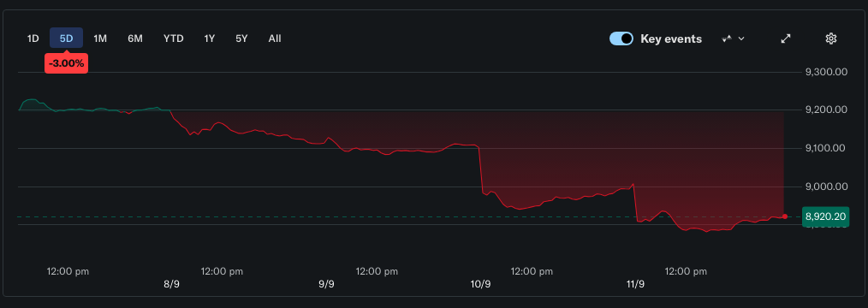The image size is (868, 308).
Task: Click the 9,000.00 axis label
Action: (826, 187)
